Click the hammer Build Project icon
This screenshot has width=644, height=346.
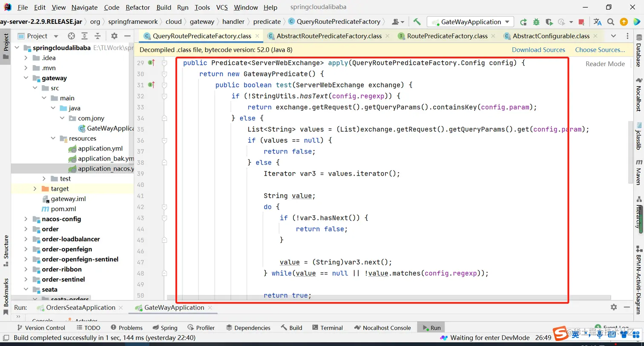[x=417, y=22]
